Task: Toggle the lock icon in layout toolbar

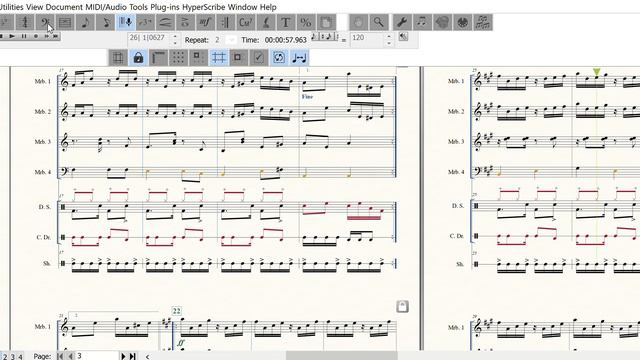Action: click(138, 58)
